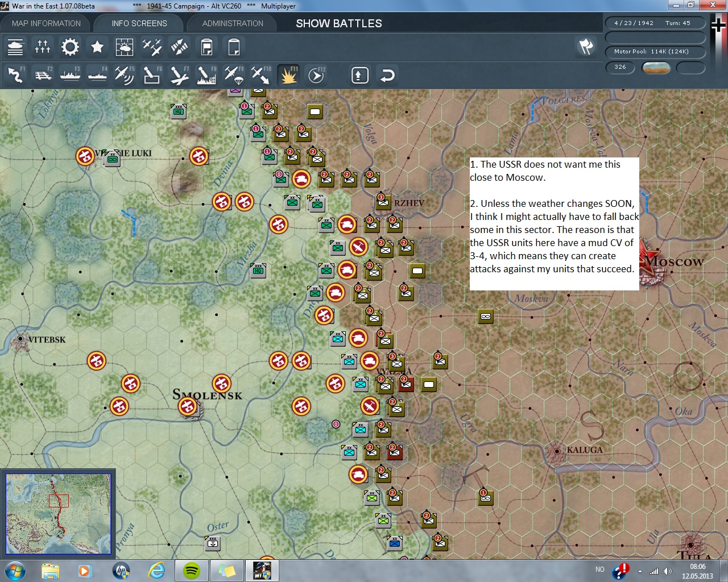Open Sticky Notes in the taskbar
The width and height of the screenshot is (728, 582).
click(x=226, y=571)
